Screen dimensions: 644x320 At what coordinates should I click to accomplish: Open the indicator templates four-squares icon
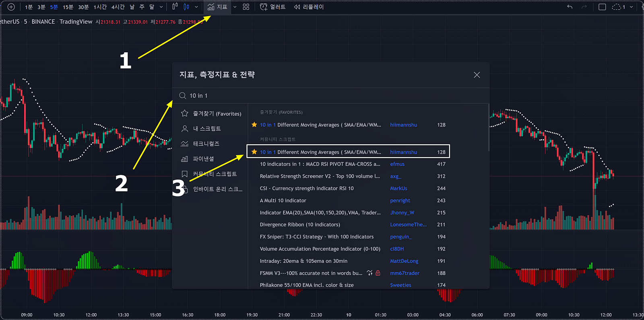click(x=246, y=7)
